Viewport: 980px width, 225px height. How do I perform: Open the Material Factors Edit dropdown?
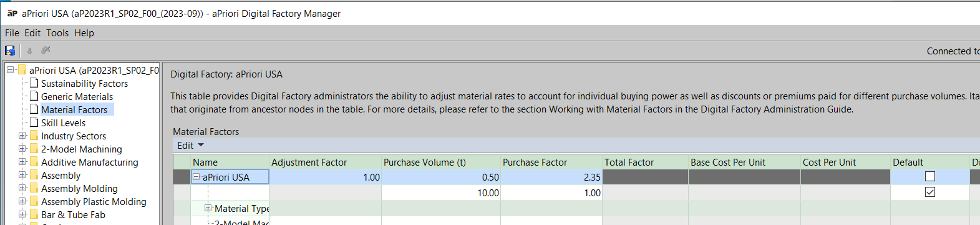[190, 145]
